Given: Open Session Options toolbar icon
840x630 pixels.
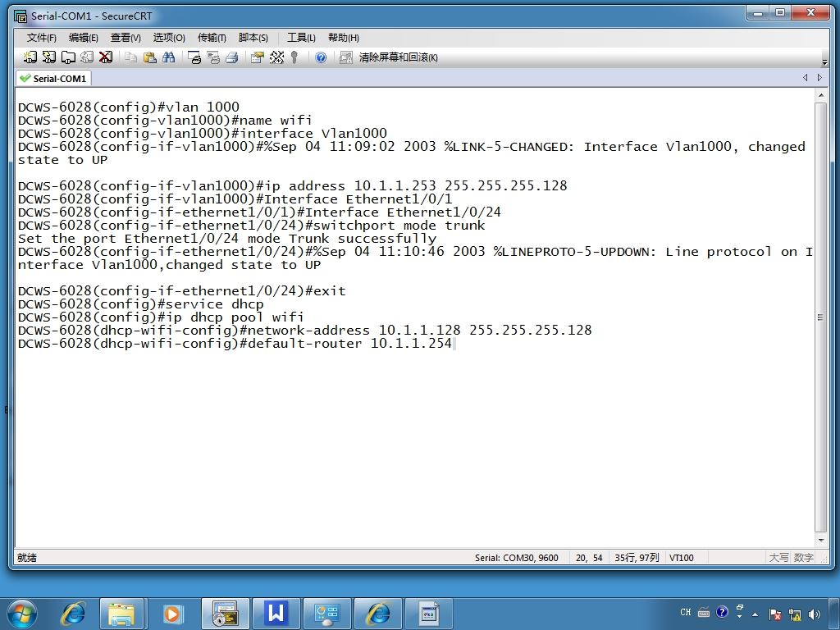Looking at the screenshot, I should [258, 57].
